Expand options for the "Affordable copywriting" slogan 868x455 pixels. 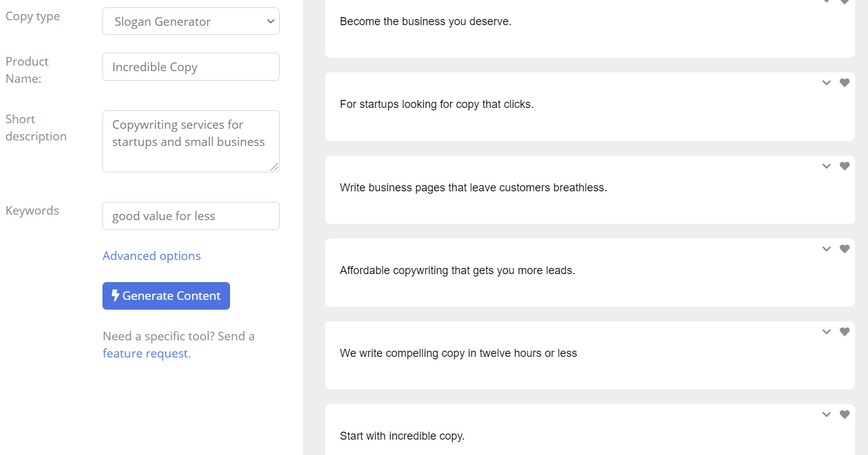(x=826, y=248)
